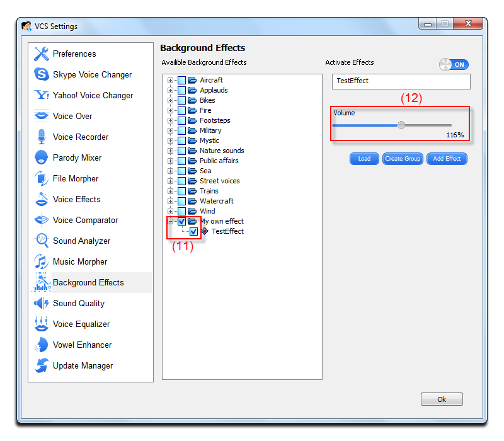Open the Preferences section
Screen dimensions: 504x441
(74, 54)
